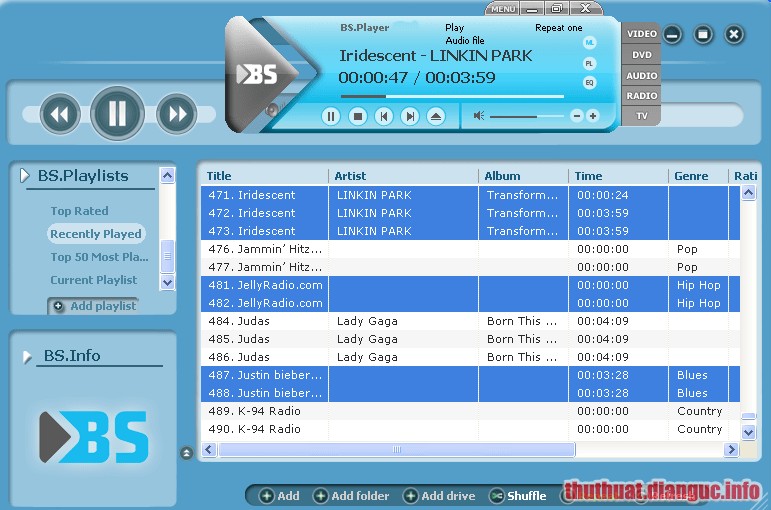Click the Add playlist button

93,306
